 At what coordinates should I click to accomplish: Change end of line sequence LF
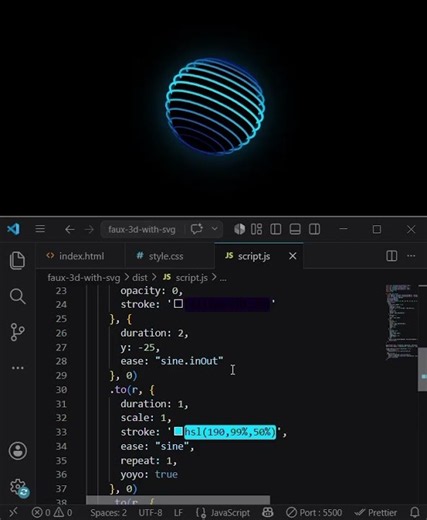[x=178, y=512]
